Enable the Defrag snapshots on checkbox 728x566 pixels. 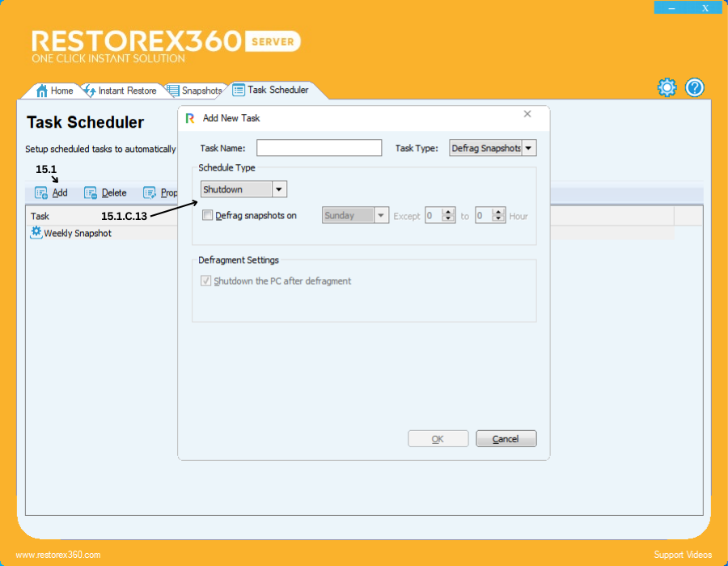(208, 215)
